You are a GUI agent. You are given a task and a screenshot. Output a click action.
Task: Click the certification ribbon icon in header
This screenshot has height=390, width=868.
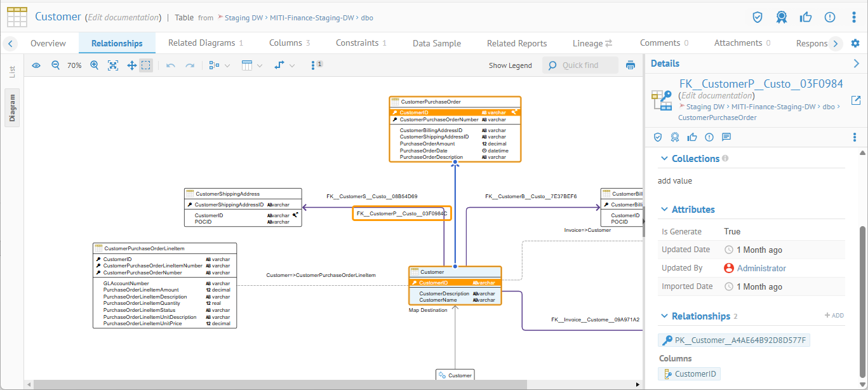[782, 17]
